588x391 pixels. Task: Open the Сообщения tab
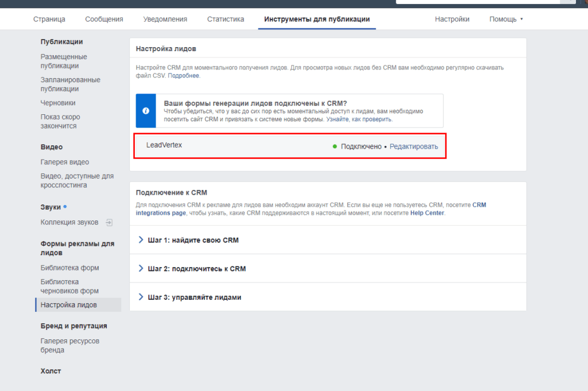pos(104,19)
